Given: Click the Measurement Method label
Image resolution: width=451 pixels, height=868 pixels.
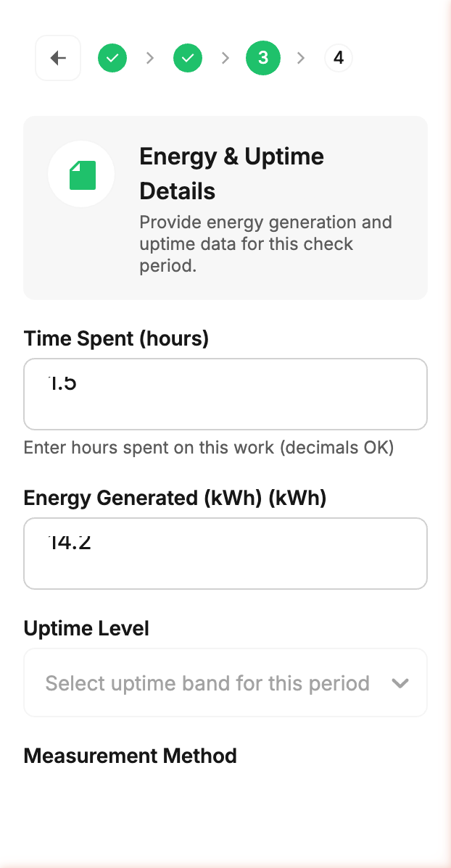Looking at the screenshot, I should click(131, 756).
